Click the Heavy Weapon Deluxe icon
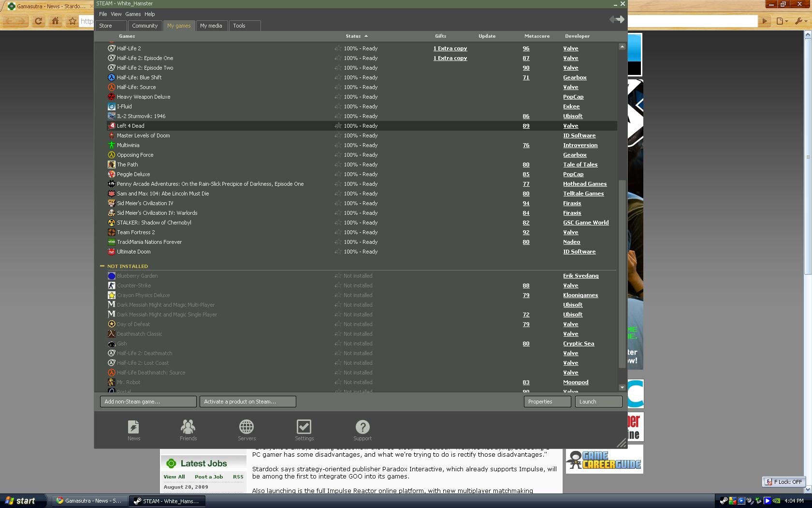Image resolution: width=812 pixels, height=508 pixels. [112, 97]
